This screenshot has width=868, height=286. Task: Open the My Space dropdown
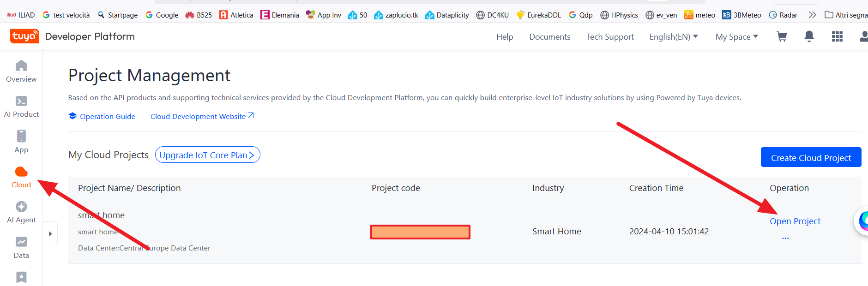[736, 37]
